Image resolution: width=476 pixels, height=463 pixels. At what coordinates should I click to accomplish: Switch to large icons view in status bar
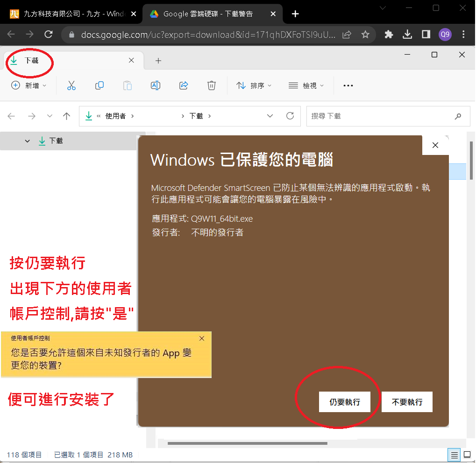468,455
